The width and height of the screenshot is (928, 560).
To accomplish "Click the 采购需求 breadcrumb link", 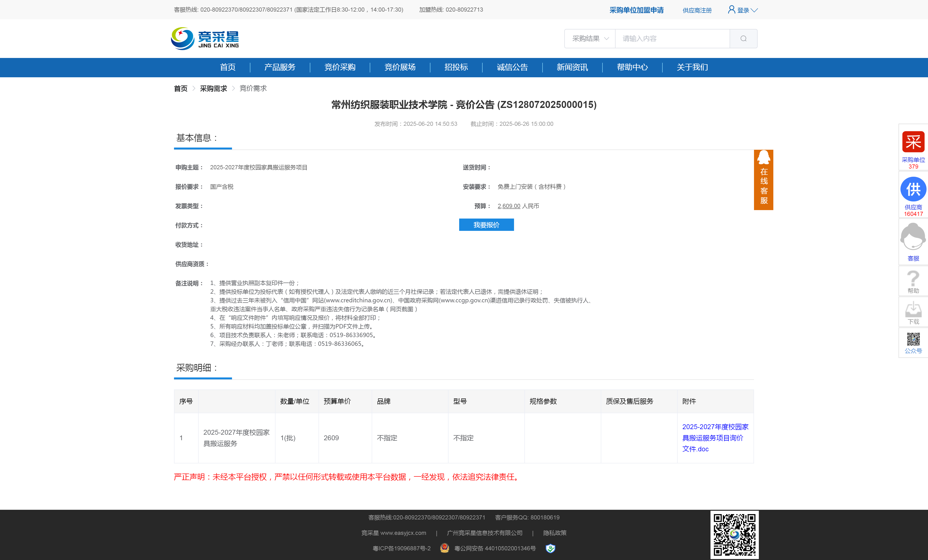I will tap(213, 88).
